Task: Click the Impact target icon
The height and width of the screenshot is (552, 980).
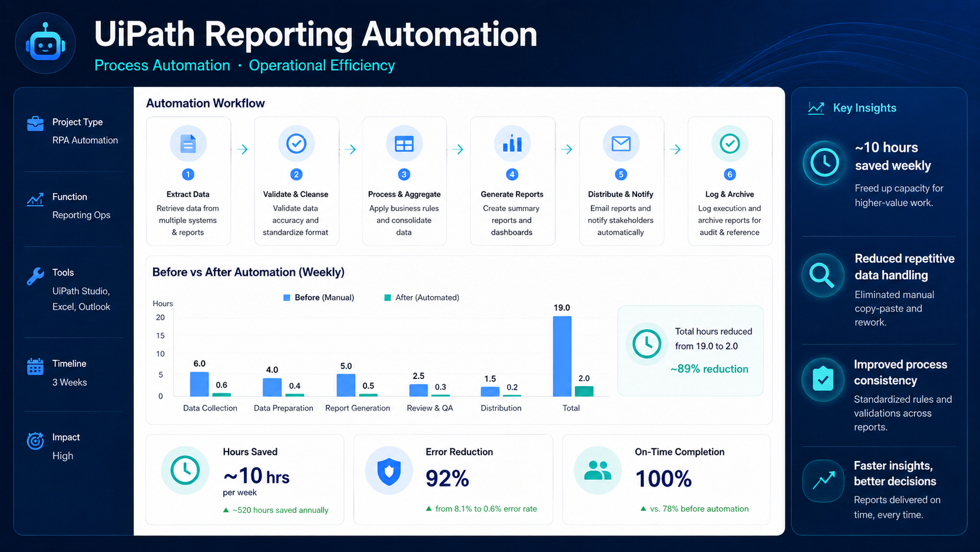Action: pyautogui.click(x=35, y=441)
